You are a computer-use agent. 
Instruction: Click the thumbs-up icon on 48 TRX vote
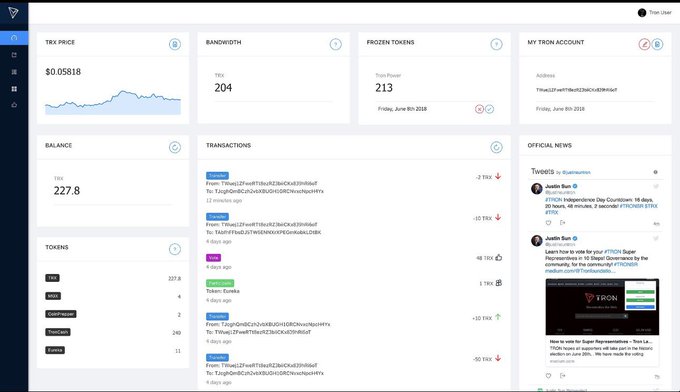pyautogui.click(x=499, y=258)
